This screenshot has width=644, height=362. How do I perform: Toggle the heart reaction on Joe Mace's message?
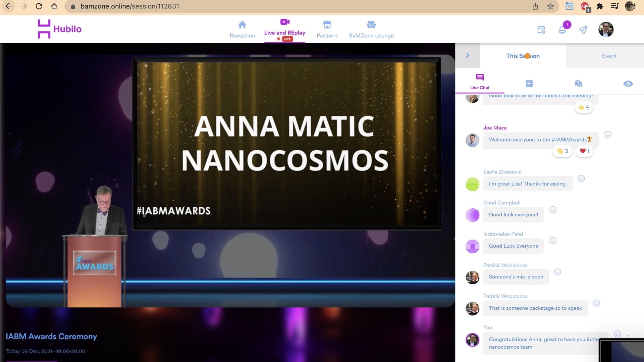tap(584, 151)
